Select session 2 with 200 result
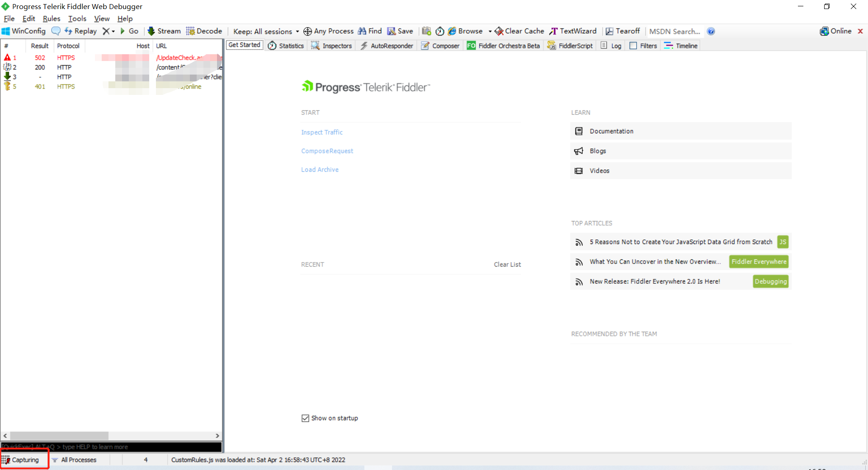 coord(111,67)
